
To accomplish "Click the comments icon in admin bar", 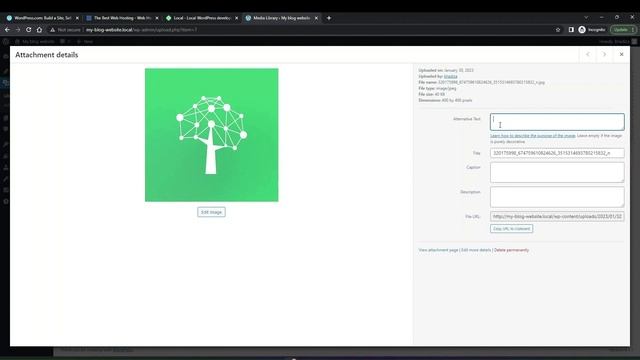I will (x=62, y=41).
